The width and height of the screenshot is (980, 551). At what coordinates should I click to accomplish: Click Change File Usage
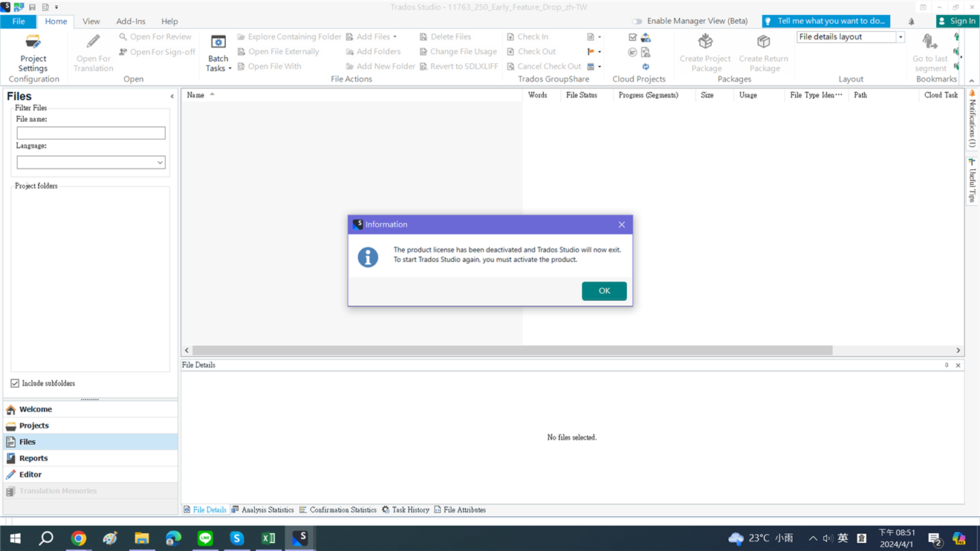coord(458,51)
